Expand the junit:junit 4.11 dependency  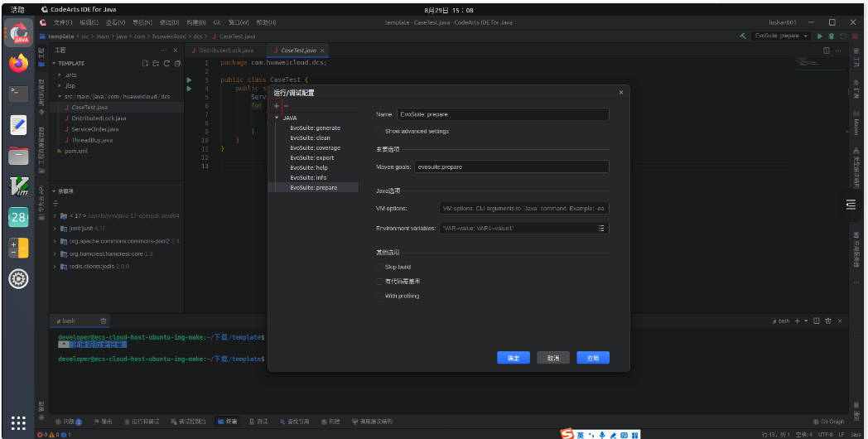(55, 228)
